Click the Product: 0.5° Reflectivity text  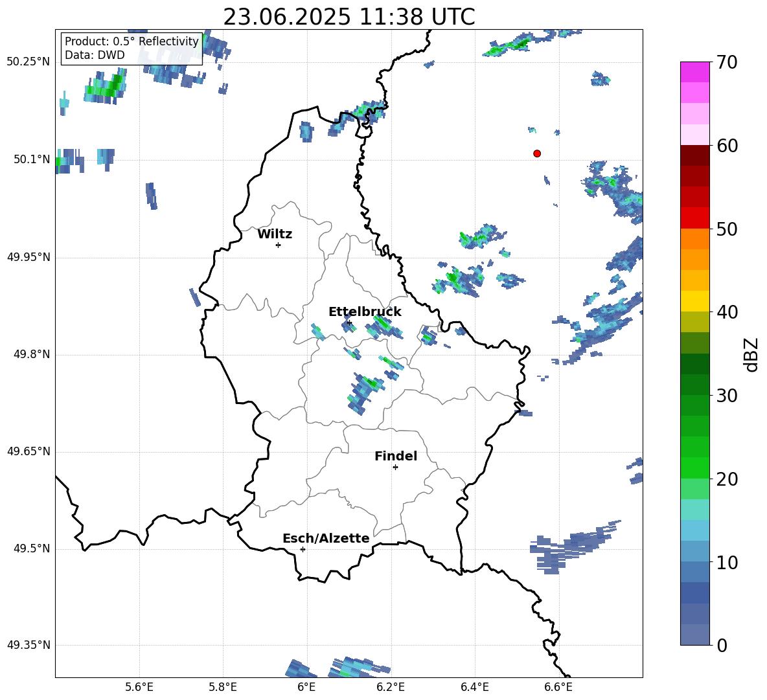tap(132, 41)
